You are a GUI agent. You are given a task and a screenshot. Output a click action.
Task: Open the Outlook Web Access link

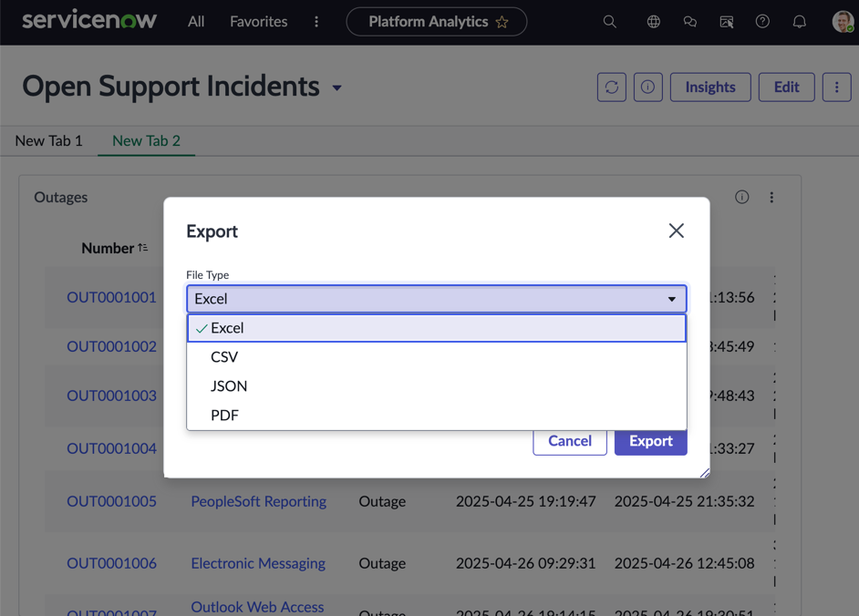tap(257, 607)
